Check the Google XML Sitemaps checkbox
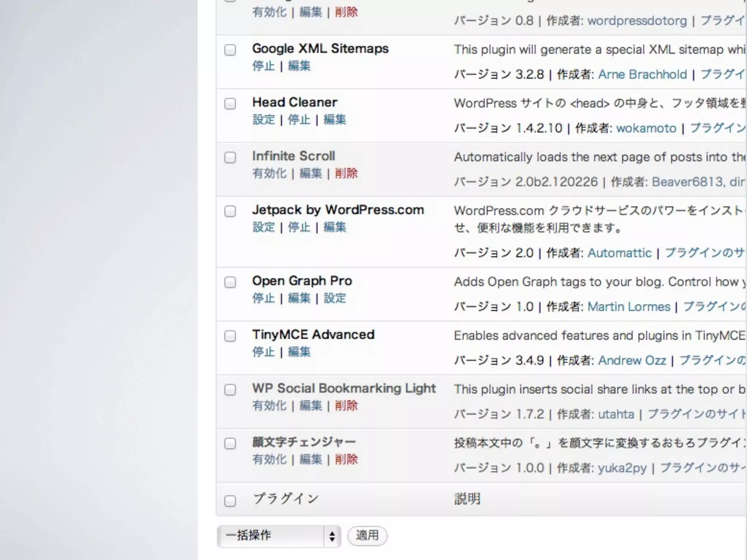Viewport: 747px width, 560px height. click(230, 50)
